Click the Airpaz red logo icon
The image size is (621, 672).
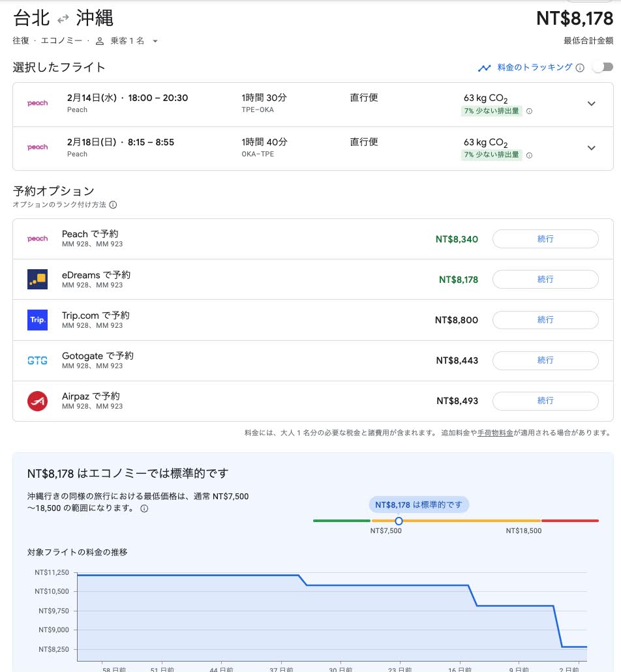tap(37, 401)
